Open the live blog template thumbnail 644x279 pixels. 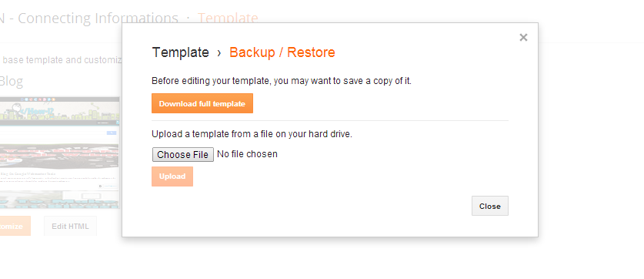click(59, 153)
